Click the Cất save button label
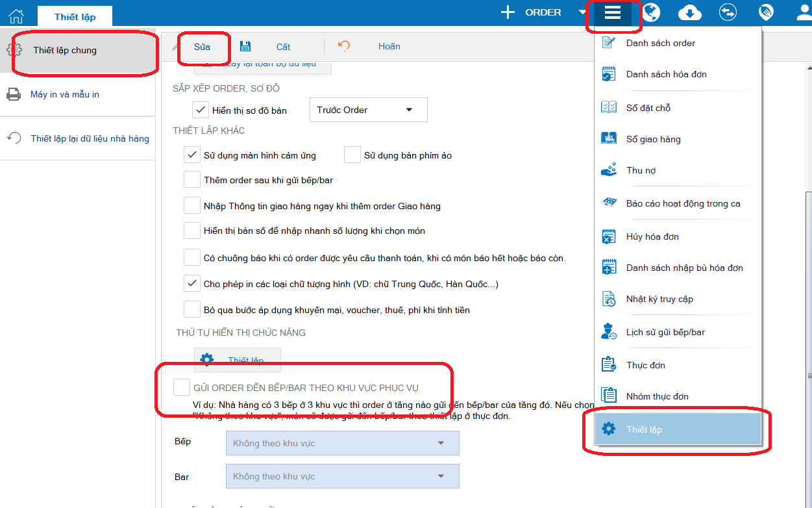Screen dimensions: 812x508 pos(283,47)
